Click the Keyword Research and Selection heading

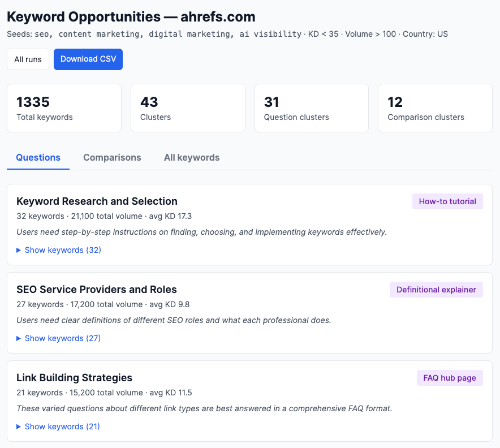(96, 201)
